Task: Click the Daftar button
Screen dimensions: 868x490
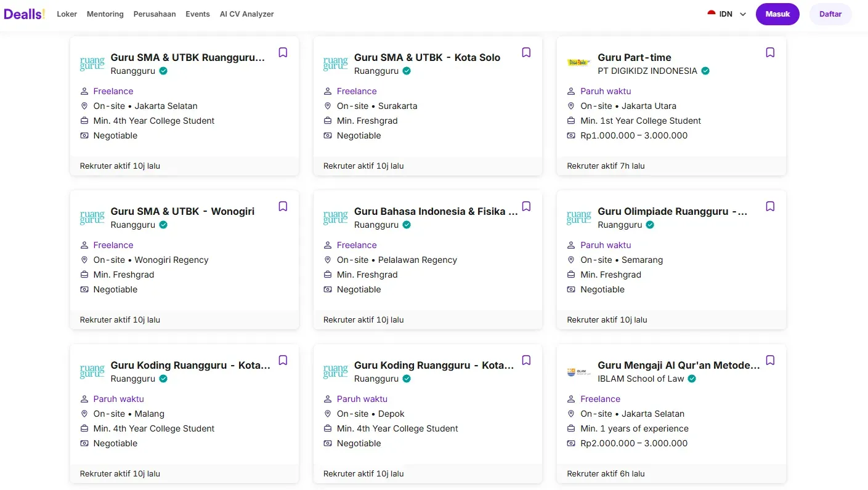Action: click(830, 14)
